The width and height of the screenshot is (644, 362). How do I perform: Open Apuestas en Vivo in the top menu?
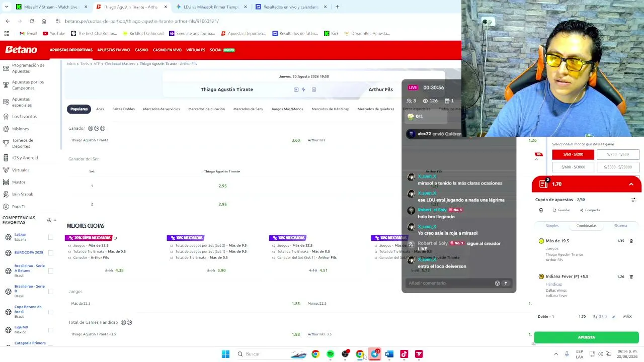[114, 50]
